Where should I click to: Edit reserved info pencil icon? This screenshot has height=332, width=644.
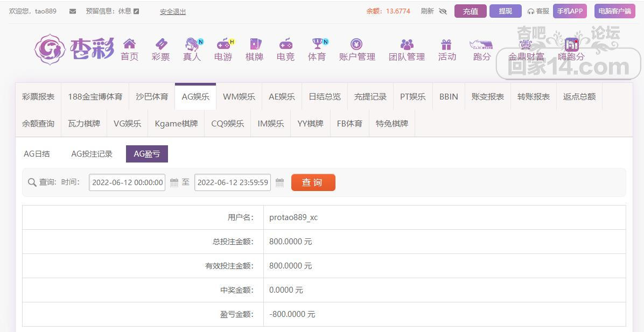tap(136, 11)
